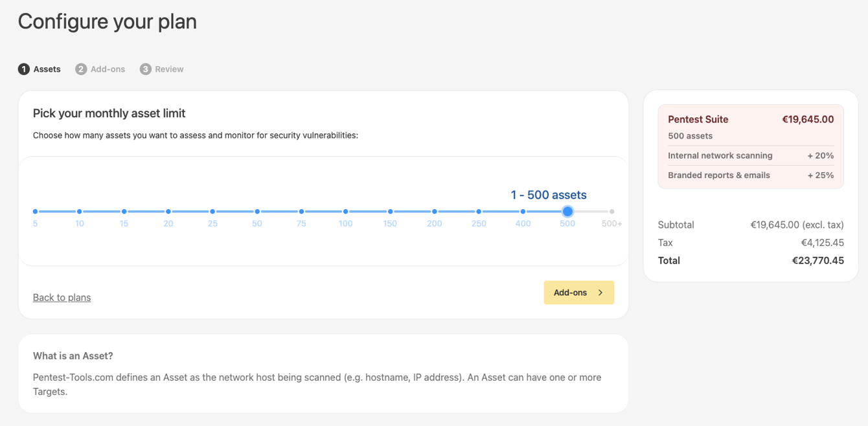The width and height of the screenshot is (868, 426).
Task: Choose the 400 assets slider point
Action: pos(523,212)
